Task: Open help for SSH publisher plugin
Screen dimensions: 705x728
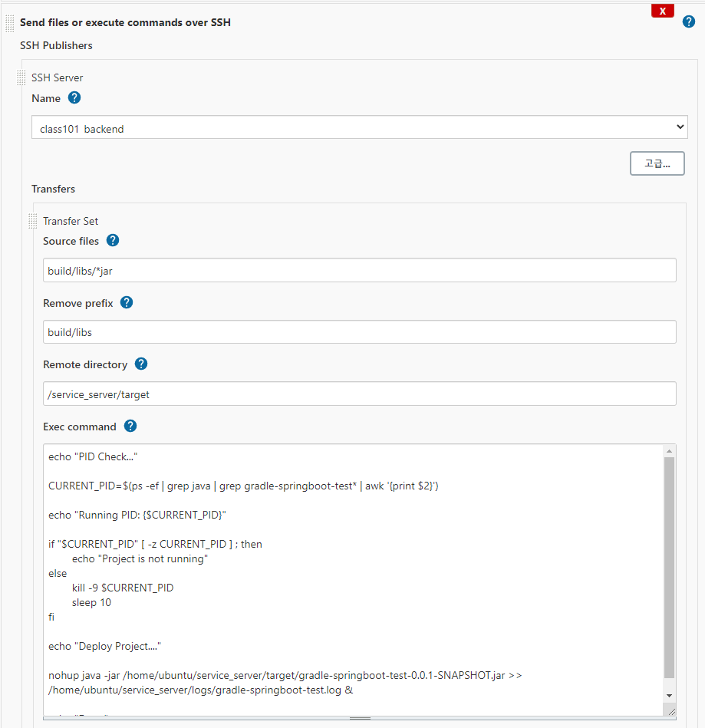Action: [x=688, y=21]
